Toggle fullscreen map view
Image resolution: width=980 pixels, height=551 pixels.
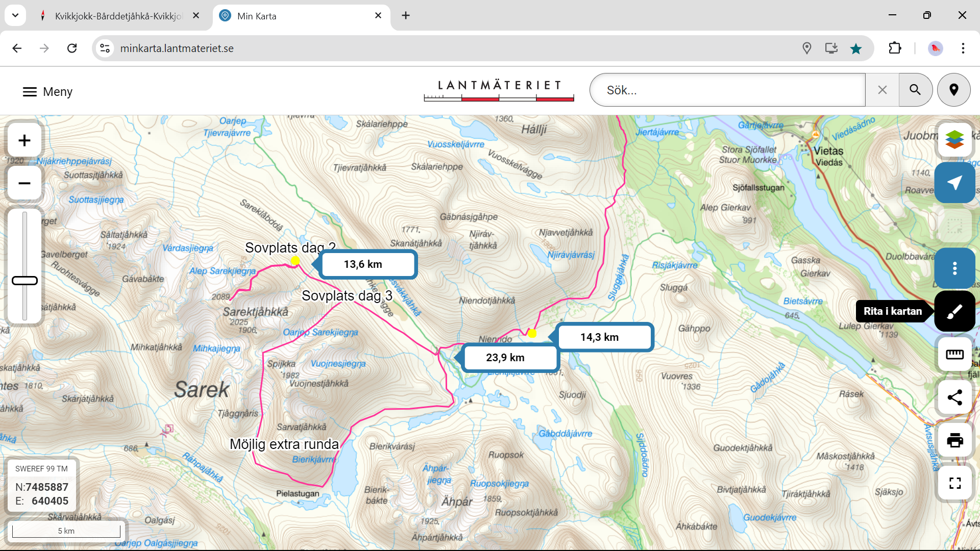click(954, 483)
